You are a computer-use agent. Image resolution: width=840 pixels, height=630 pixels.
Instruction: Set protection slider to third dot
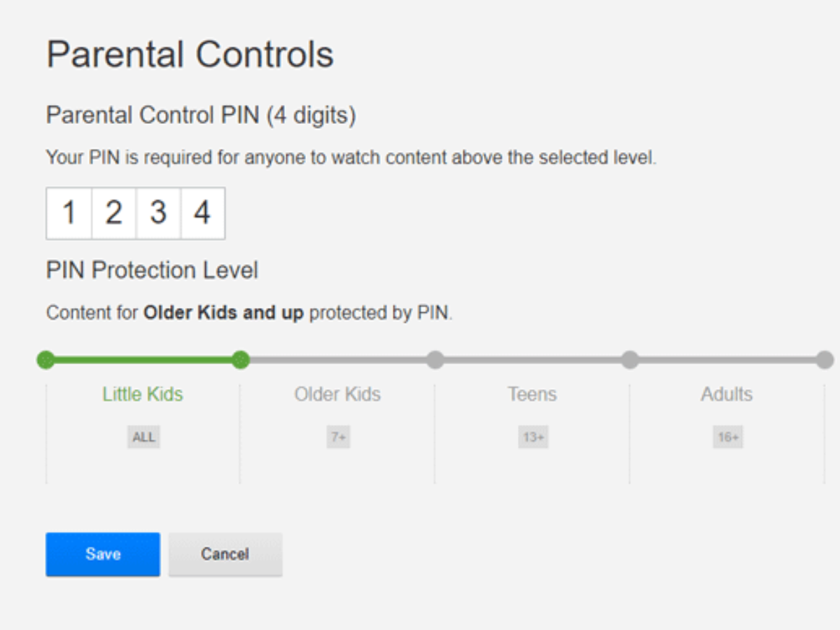[x=435, y=360]
